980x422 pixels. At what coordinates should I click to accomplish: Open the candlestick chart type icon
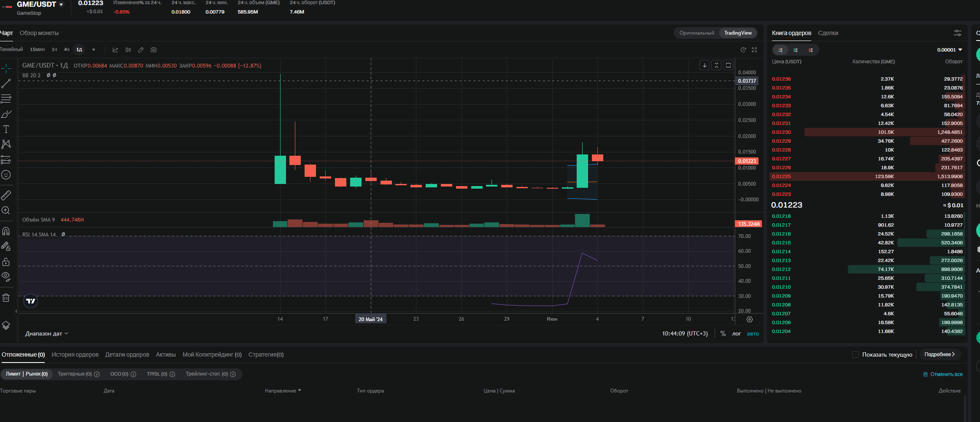(x=128, y=50)
